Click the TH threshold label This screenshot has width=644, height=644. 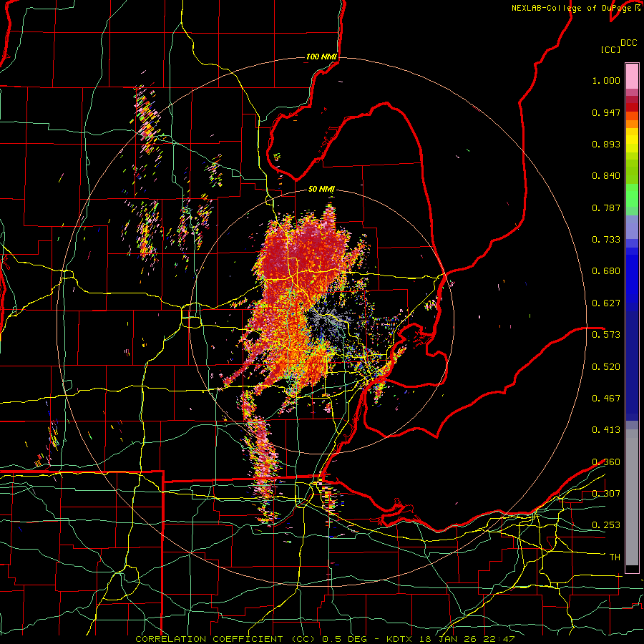tap(615, 557)
